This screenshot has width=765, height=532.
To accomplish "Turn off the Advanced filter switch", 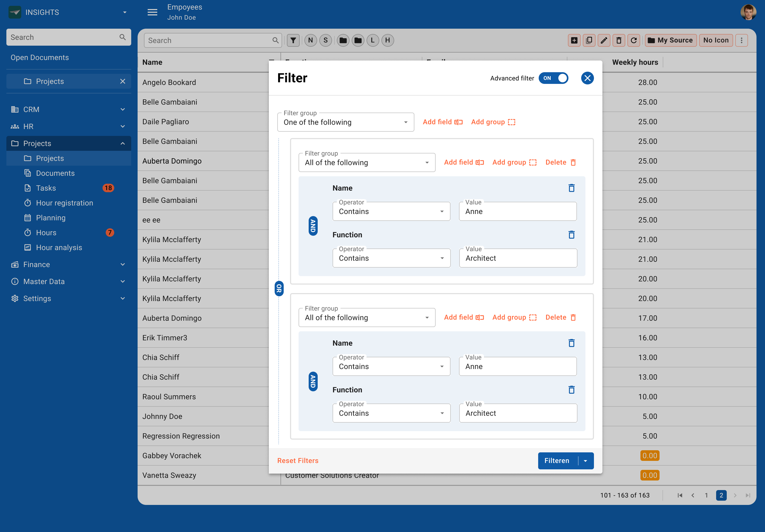I will click(553, 78).
